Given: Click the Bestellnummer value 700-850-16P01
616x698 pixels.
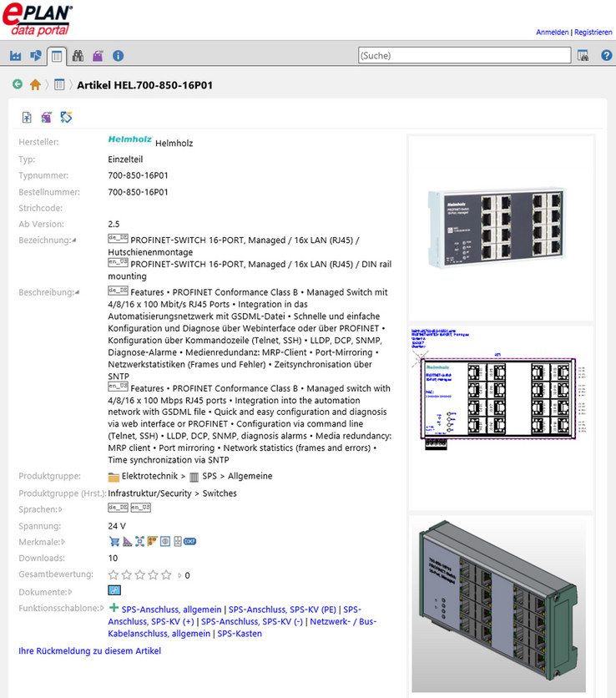Looking at the screenshot, I should click(138, 192).
